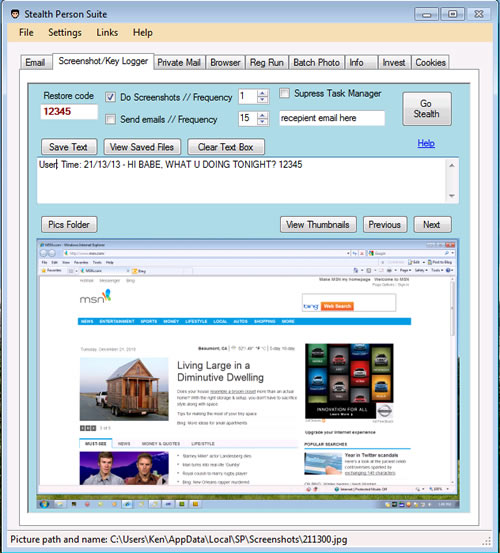The width and height of the screenshot is (500, 553).
Task: Click inside the logged keystrokes text box
Action: pyautogui.click(x=242, y=181)
